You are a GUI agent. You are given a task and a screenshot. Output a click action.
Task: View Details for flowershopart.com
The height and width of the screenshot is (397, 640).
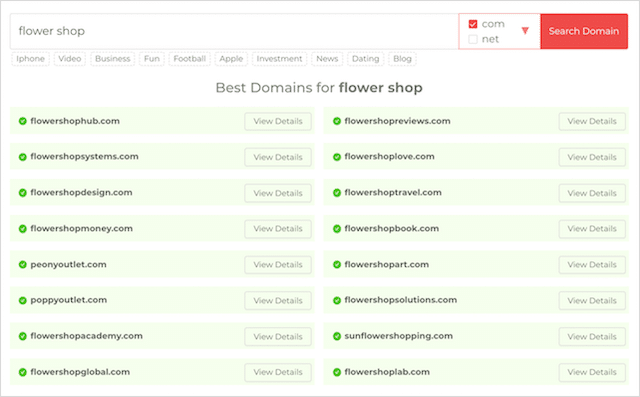[592, 265]
